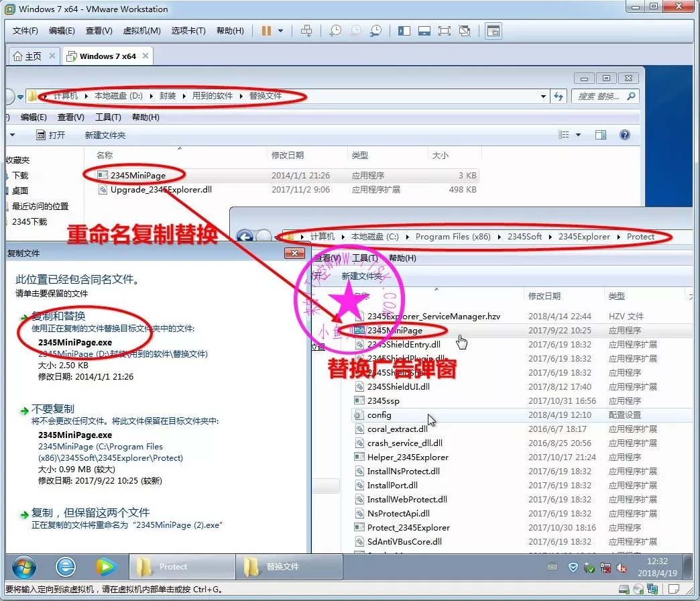Sort files by 修改日期 column header
This screenshot has height=601, width=700.
(287, 155)
